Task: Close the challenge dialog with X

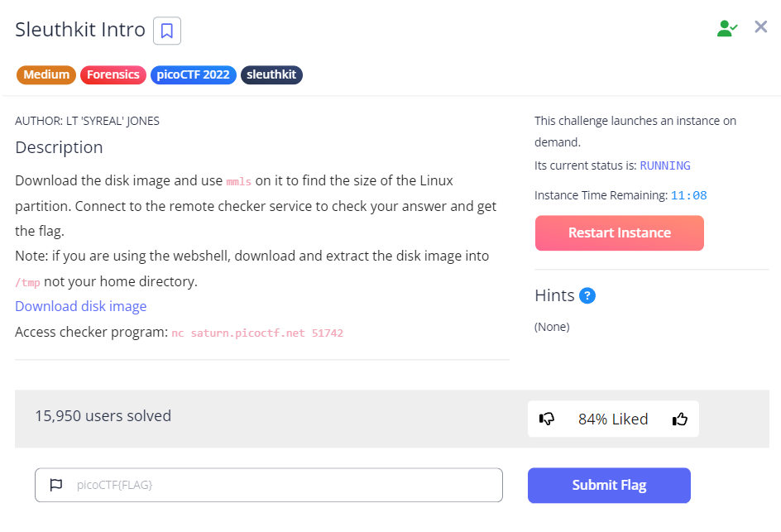Action: (761, 27)
